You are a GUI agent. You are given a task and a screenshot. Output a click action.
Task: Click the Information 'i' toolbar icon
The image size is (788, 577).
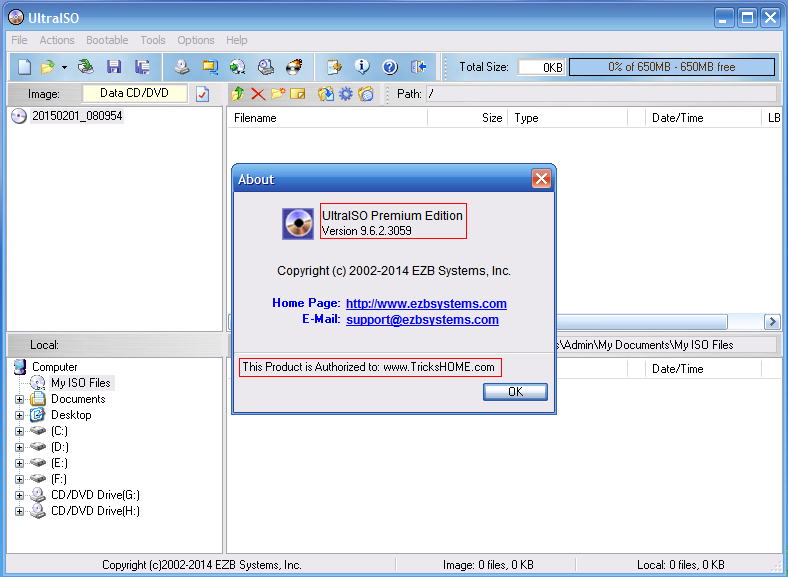[x=362, y=67]
